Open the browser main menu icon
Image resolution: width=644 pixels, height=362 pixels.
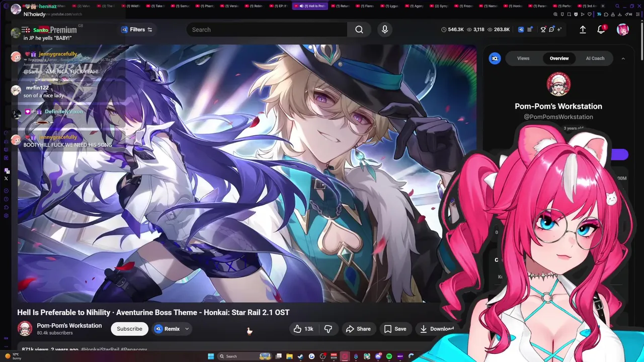click(637, 14)
